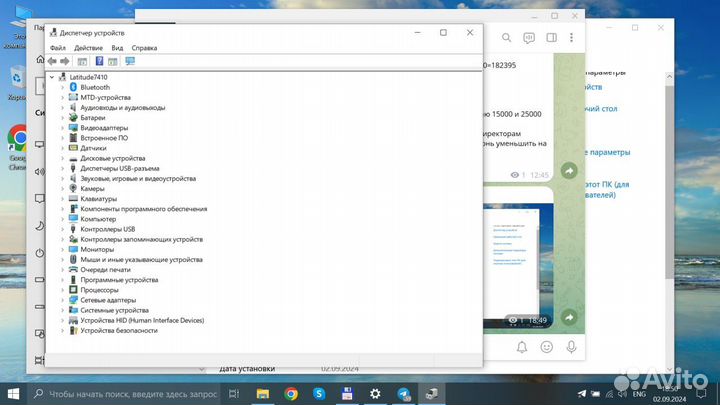This screenshot has width=720, height=405.
Task: Expand the Дисковые устройства category
Action: pyautogui.click(x=62, y=158)
